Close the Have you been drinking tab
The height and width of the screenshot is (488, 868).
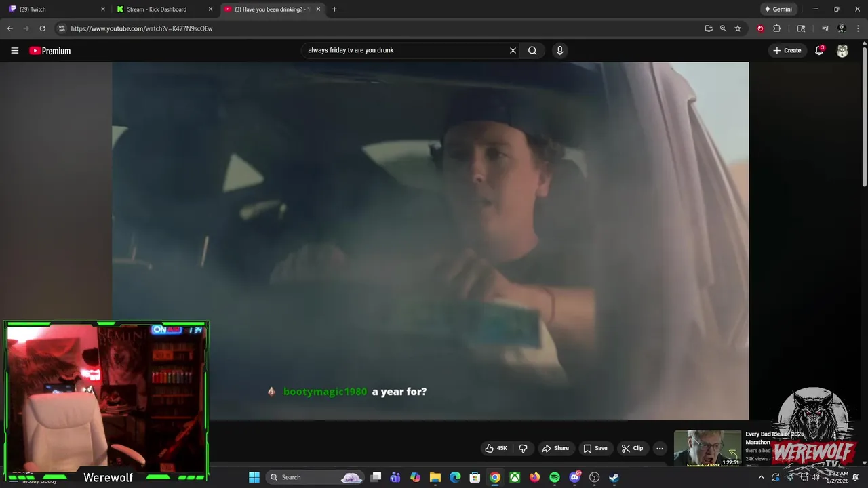318,9
